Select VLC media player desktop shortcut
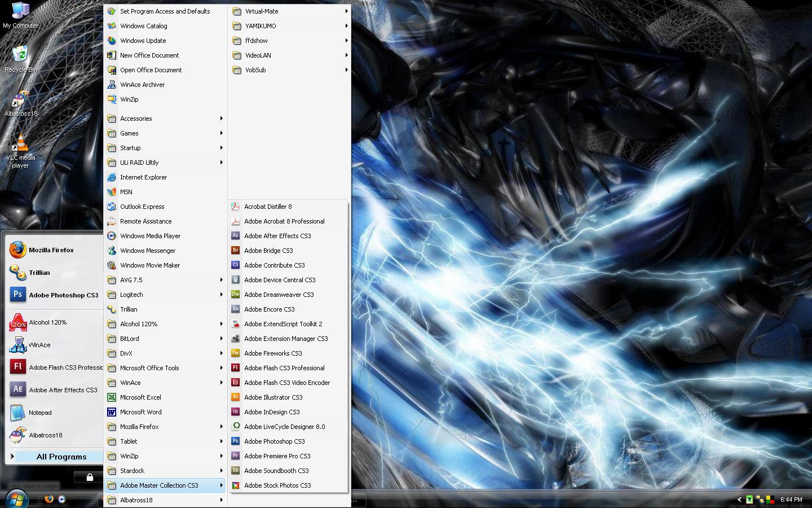Viewport: 812px width, 508px height. coord(20,151)
